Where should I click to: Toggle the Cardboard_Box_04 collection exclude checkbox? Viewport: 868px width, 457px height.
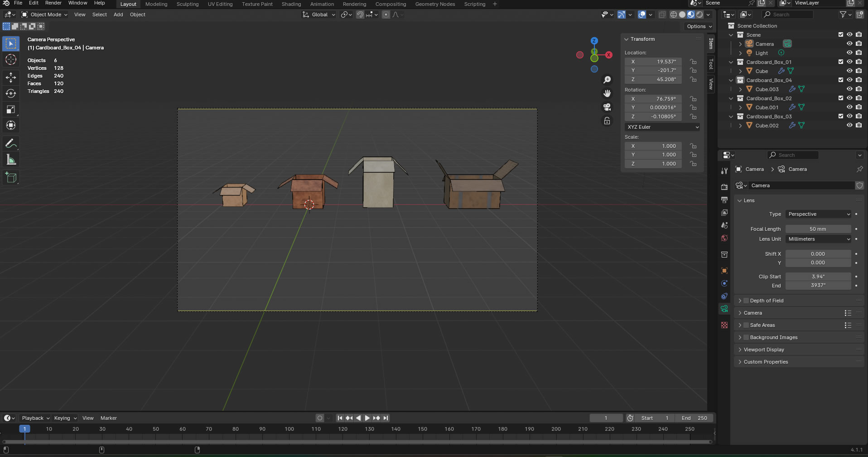click(841, 80)
